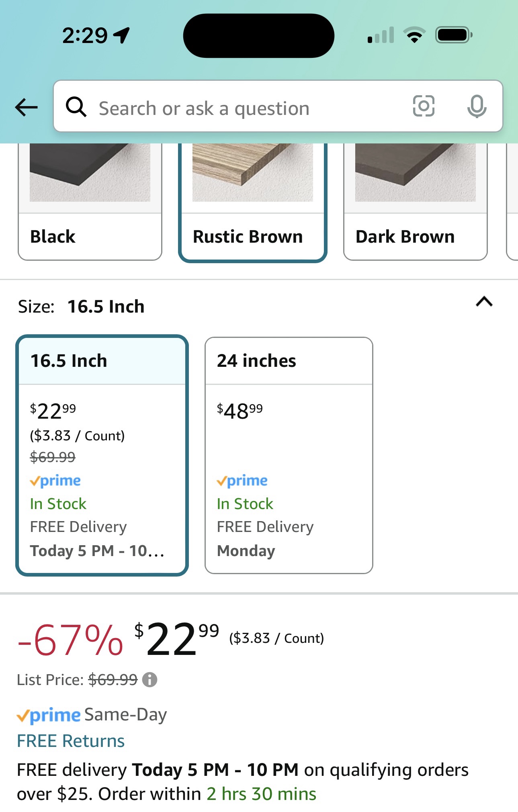Tap the Size: 16.5 Inch header
This screenshot has width=518, height=812.
pos(81,307)
